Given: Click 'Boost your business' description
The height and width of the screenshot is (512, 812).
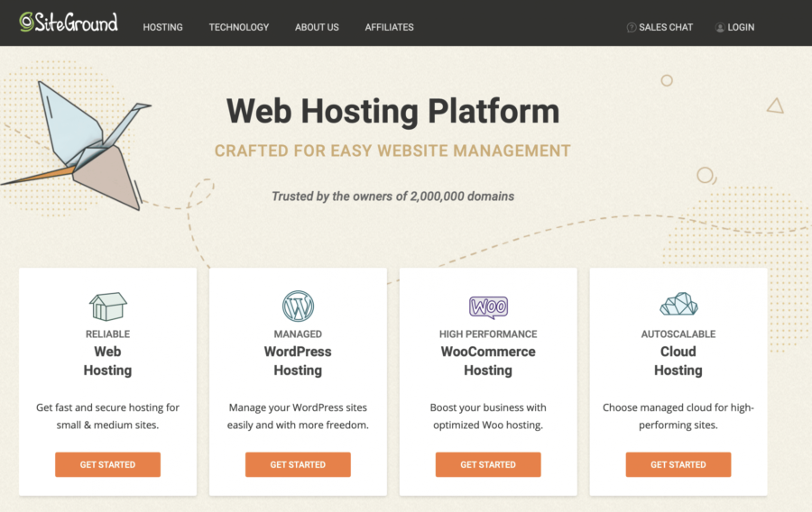Looking at the screenshot, I should (488, 416).
